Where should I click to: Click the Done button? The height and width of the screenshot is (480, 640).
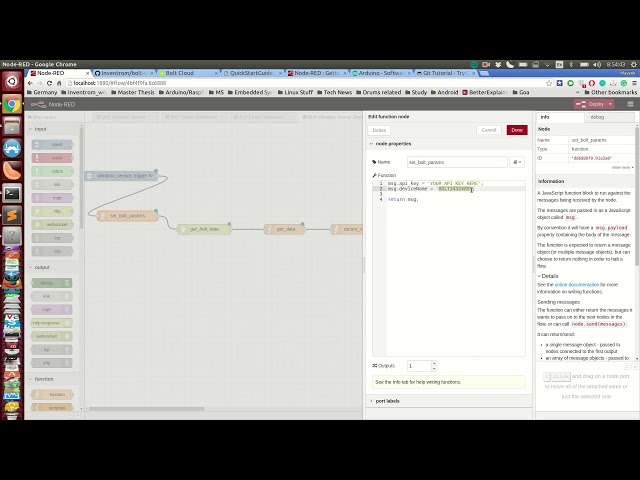point(517,130)
